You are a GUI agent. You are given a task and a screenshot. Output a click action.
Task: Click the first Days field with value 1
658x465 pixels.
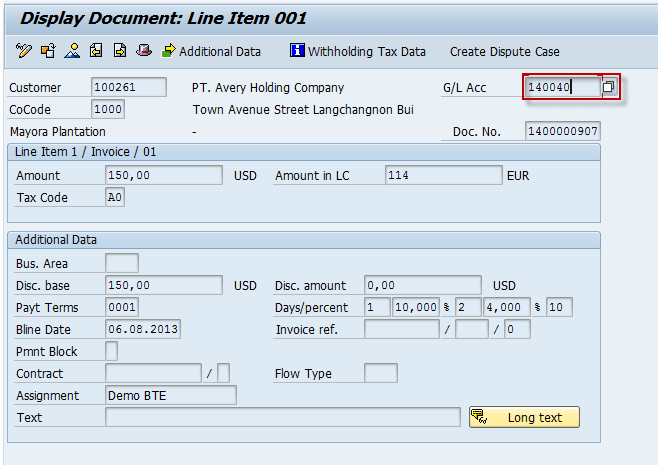point(377,307)
